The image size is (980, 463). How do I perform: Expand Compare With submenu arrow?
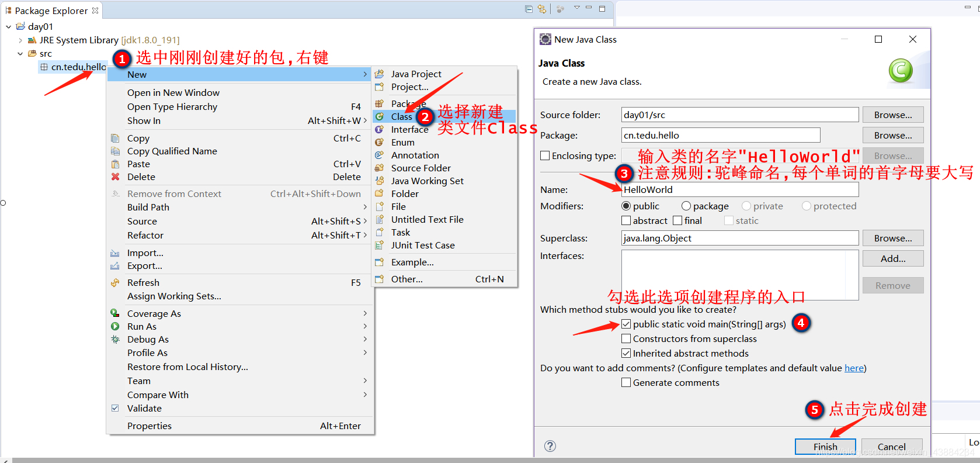point(366,395)
